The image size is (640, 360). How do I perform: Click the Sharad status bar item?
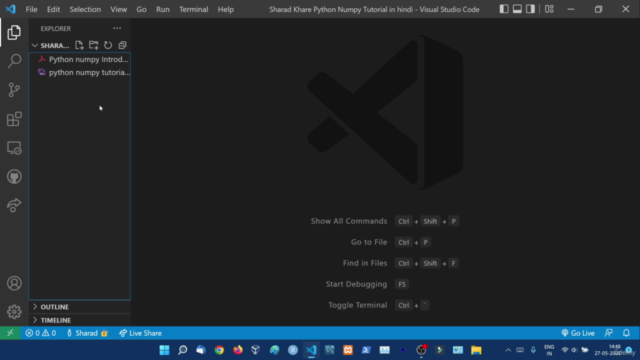coord(87,333)
